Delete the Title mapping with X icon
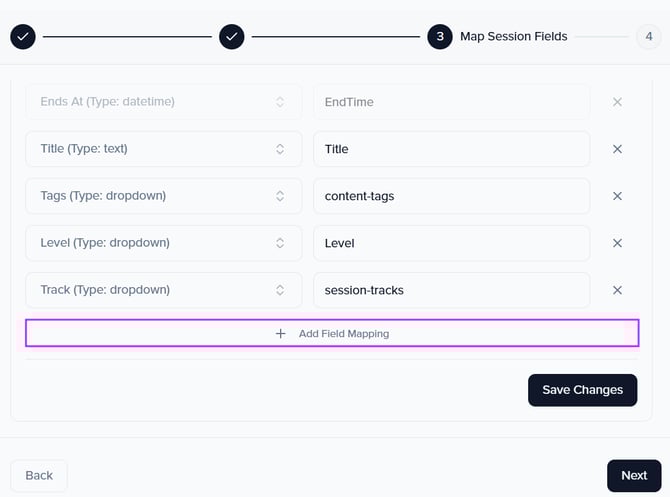The image size is (670, 497). click(x=617, y=149)
